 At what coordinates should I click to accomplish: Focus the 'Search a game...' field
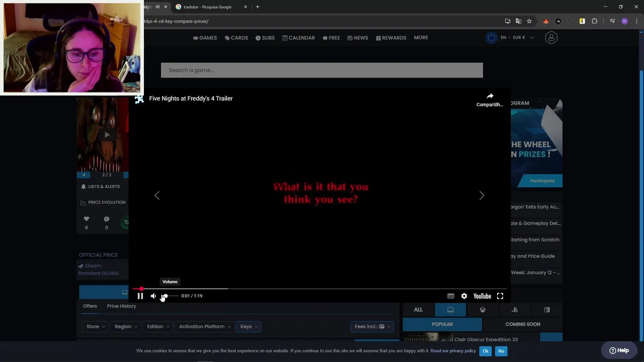pyautogui.click(x=322, y=70)
